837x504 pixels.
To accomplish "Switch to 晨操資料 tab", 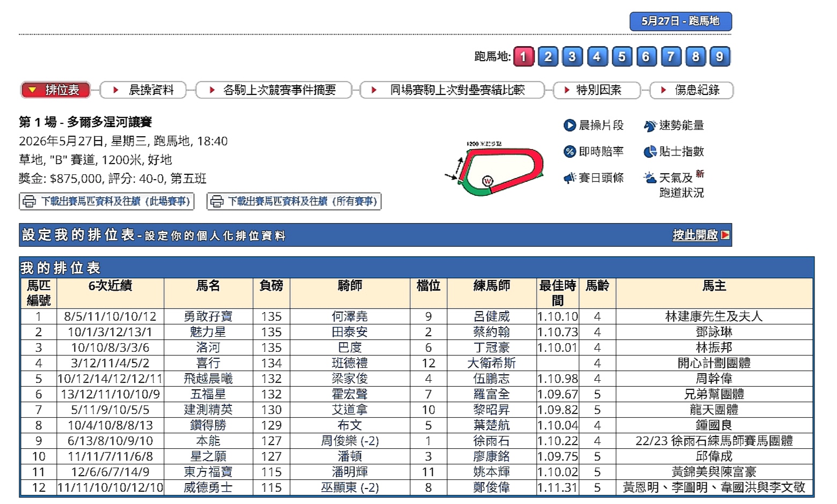I will 144,90.
